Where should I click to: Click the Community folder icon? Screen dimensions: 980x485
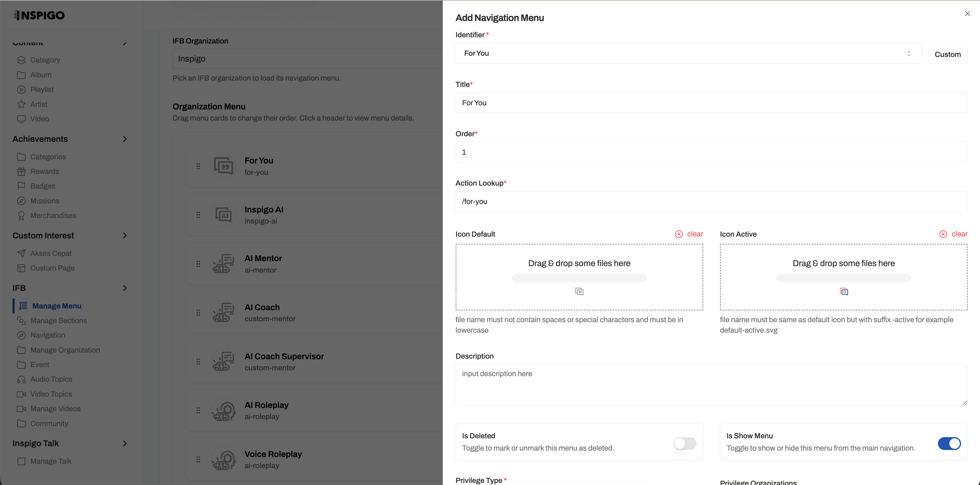[x=21, y=423]
